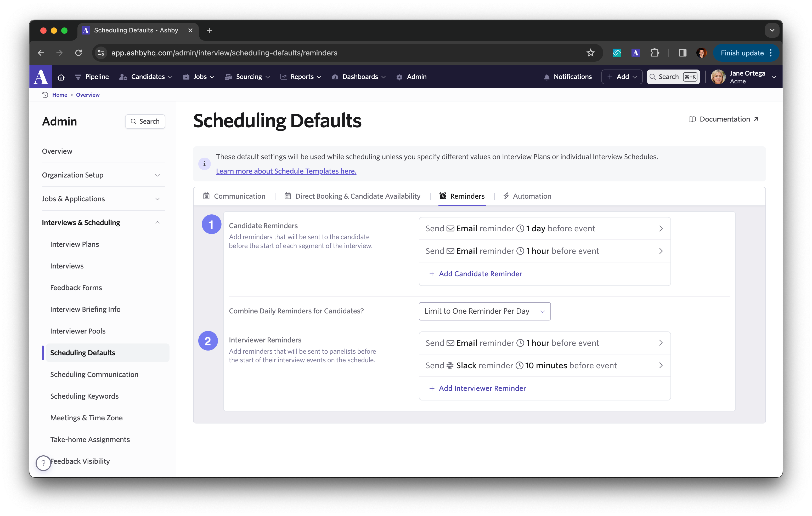Click the Documentation external link
The width and height of the screenshot is (812, 516).
tap(723, 119)
